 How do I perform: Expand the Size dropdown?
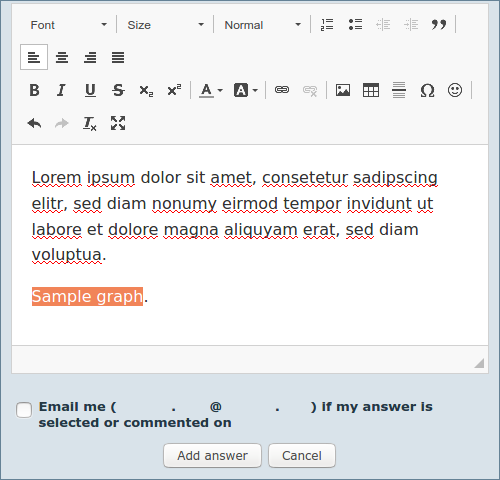(165, 25)
